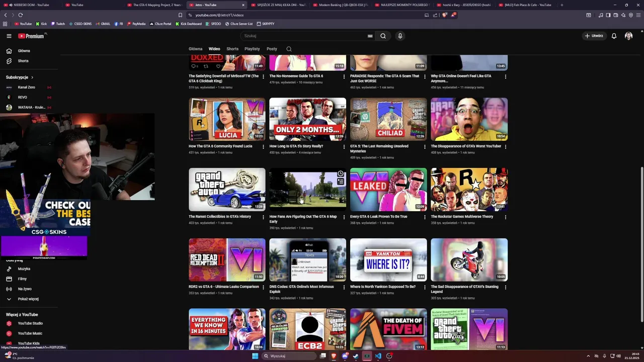Open GMAIL bookmark
This screenshot has width=644, height=362.
pyautogui.click(x=103, y=24)
